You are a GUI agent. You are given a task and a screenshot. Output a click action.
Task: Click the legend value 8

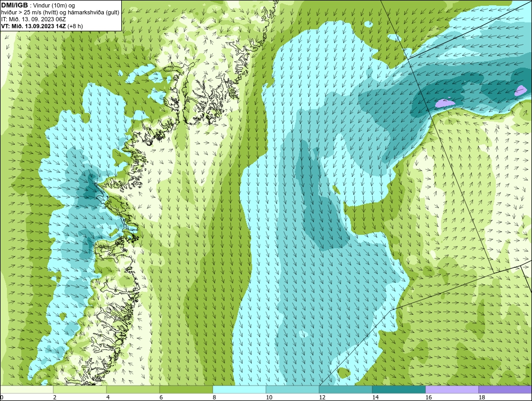(x=214, y=397)
